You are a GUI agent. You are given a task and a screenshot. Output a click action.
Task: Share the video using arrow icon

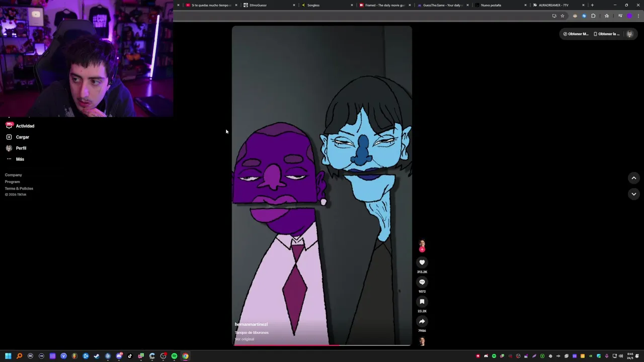[422, 321]
